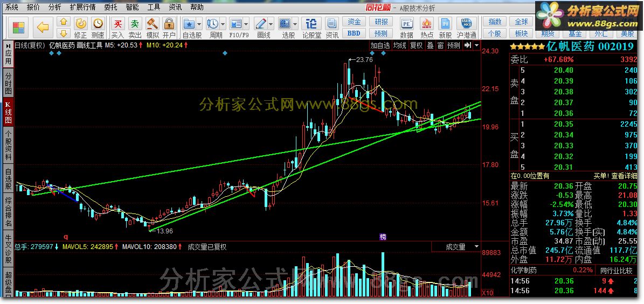Click the 板块 button

[x=521, y=33]
